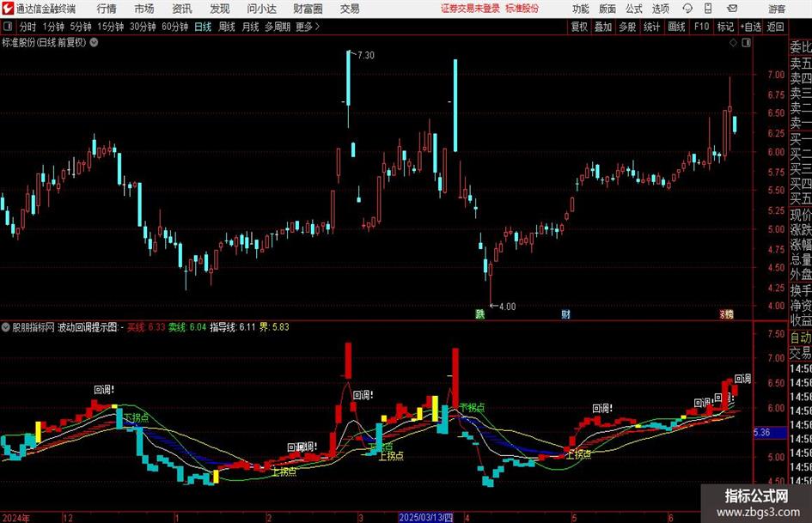Switch to the 5分钟 period

coord(80,27)
